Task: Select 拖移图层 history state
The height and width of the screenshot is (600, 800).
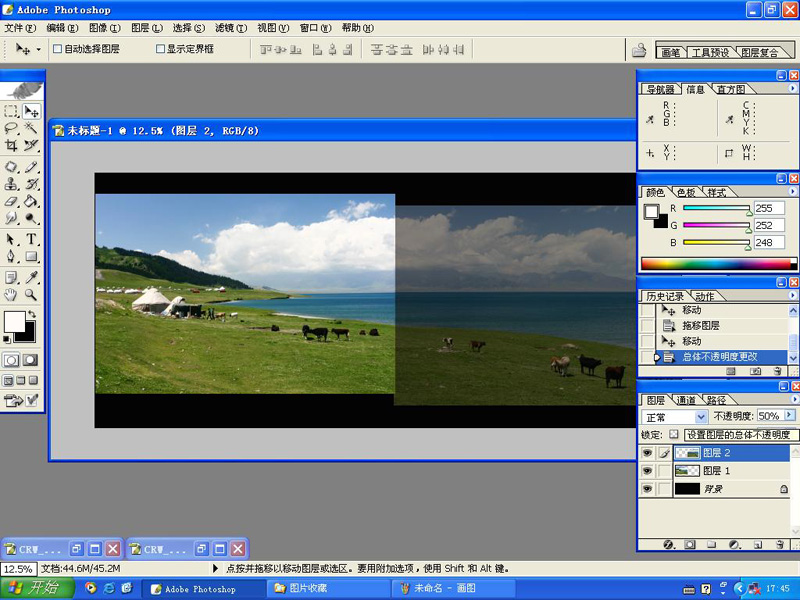Action: click(x=722, y=326)
